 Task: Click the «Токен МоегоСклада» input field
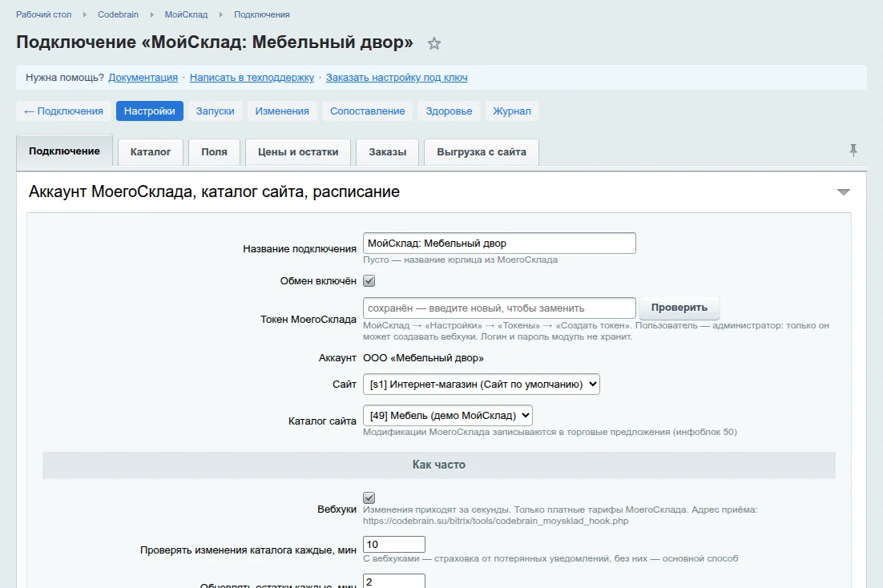pyautogui.click(x=499, y=308)
